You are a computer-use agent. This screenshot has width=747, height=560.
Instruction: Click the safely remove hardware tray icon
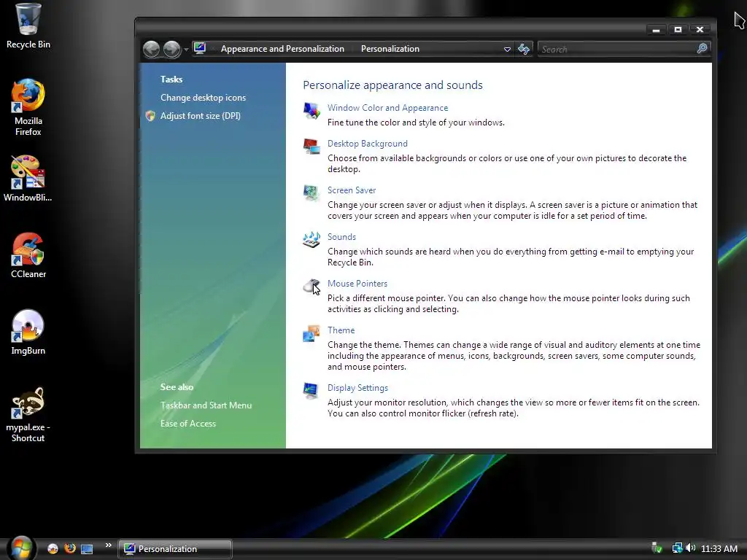[x=657, y=548]
